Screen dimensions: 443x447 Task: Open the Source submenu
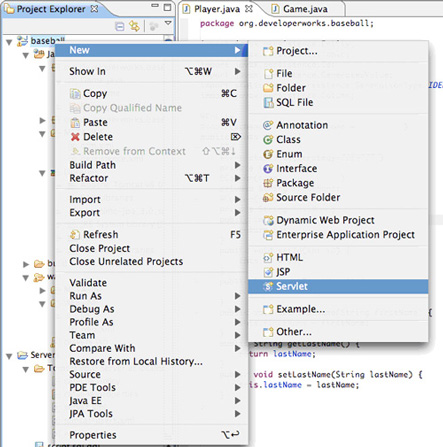tap(151, 374)
